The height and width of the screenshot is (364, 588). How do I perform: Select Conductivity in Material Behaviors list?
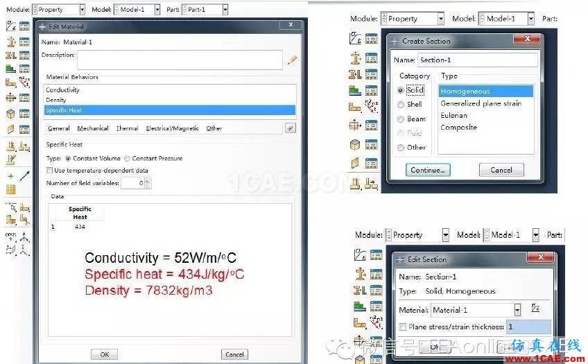pos(170,90)
